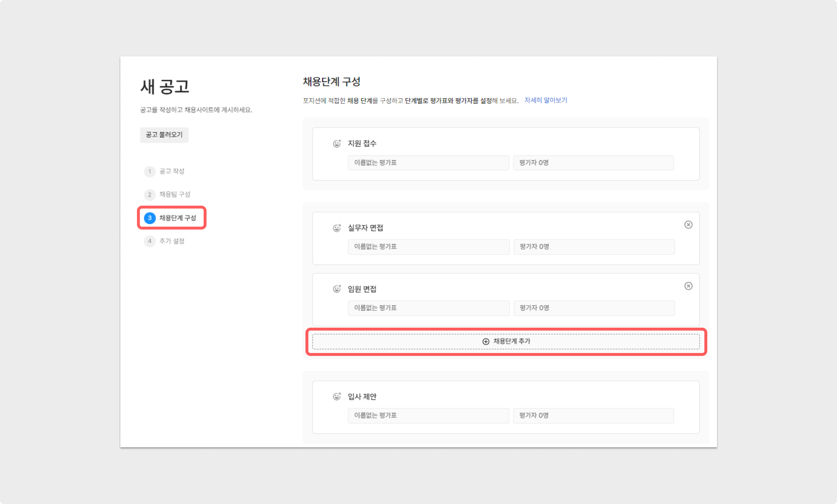The image size is (837, 504).
Task: Click smiley icon next to 임원 면접
Action: pos(337,289)
